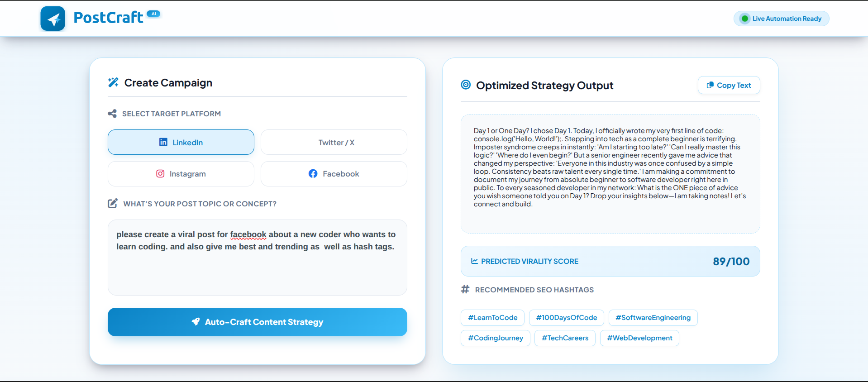Click the #TechCareers hashtag chip
The image size is (868, 382).
(565, 338)
